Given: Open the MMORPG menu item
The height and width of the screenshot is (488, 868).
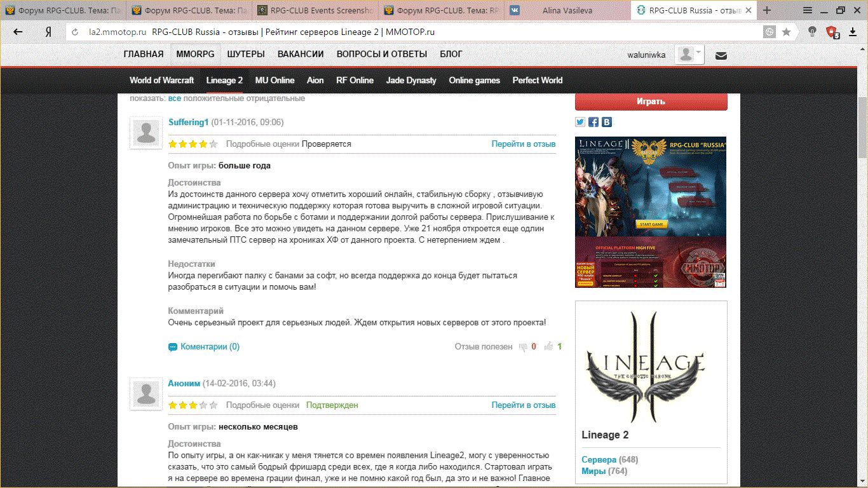Looking at the screenshot, I should click(195, 55).
